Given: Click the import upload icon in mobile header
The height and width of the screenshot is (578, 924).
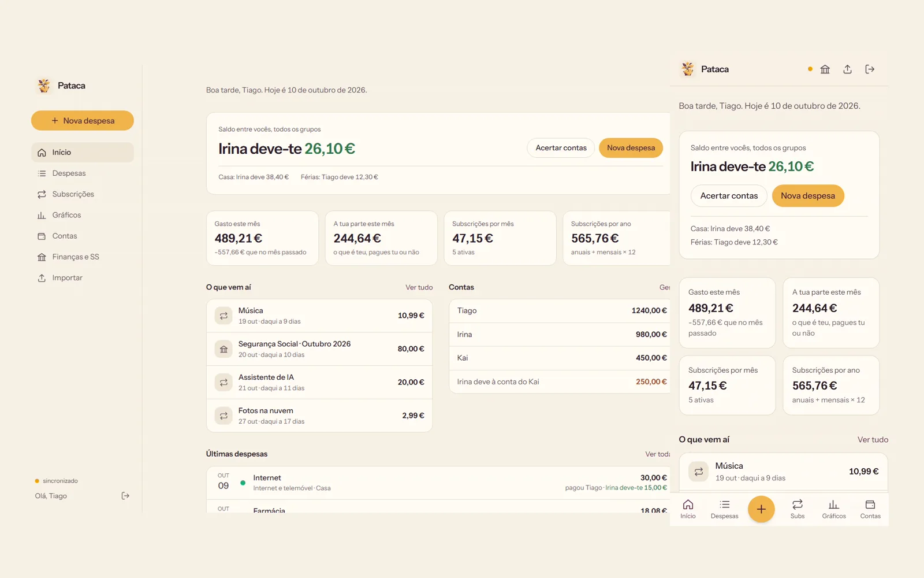Looking at the screenshot, I should click(847, 69).
